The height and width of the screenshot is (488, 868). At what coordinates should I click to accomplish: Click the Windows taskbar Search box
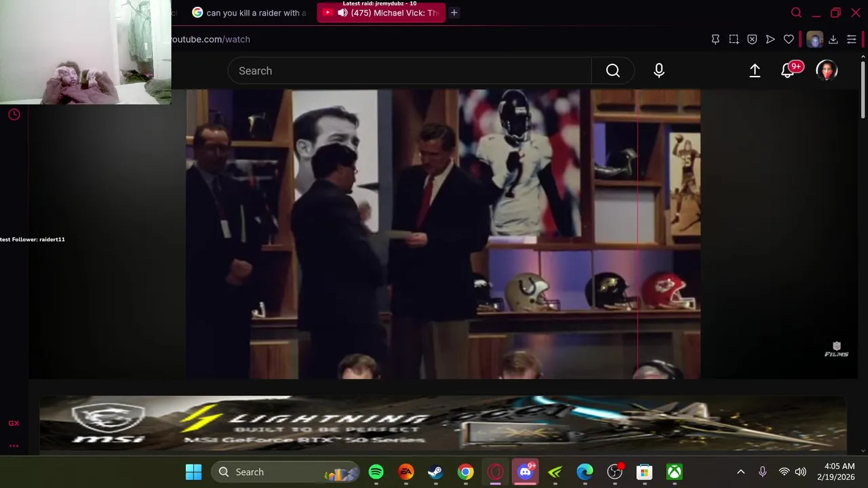[285, 472]
